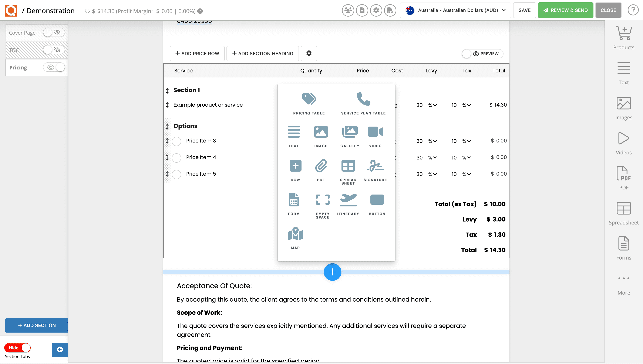Select the Pricing section tab
This screenshot has height=364, width=643.
pyautogui.click(x=18, y=67)
